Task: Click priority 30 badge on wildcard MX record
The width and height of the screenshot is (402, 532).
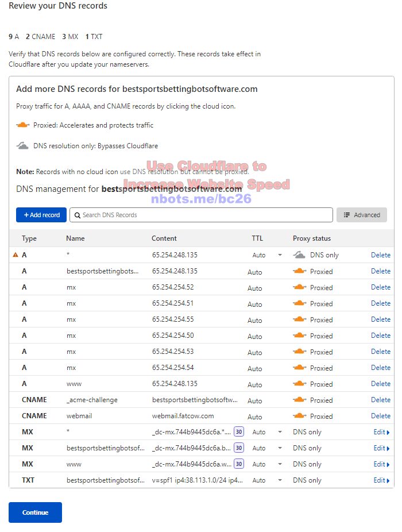Action: click(x=239, y=431)
